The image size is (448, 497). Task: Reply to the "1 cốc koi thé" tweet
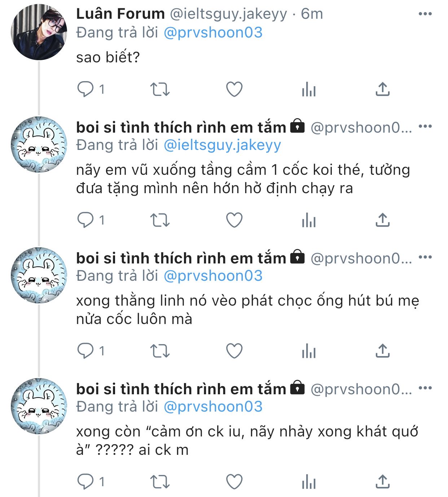tap(85, 220)
